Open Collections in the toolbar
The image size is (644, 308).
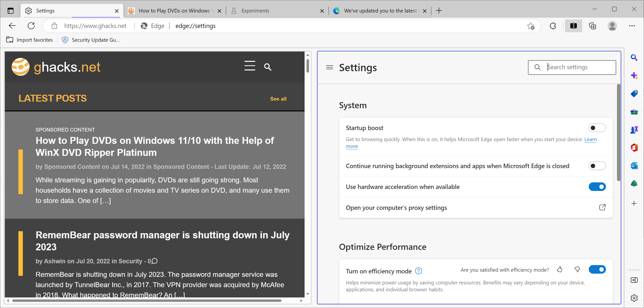(592, 26)
